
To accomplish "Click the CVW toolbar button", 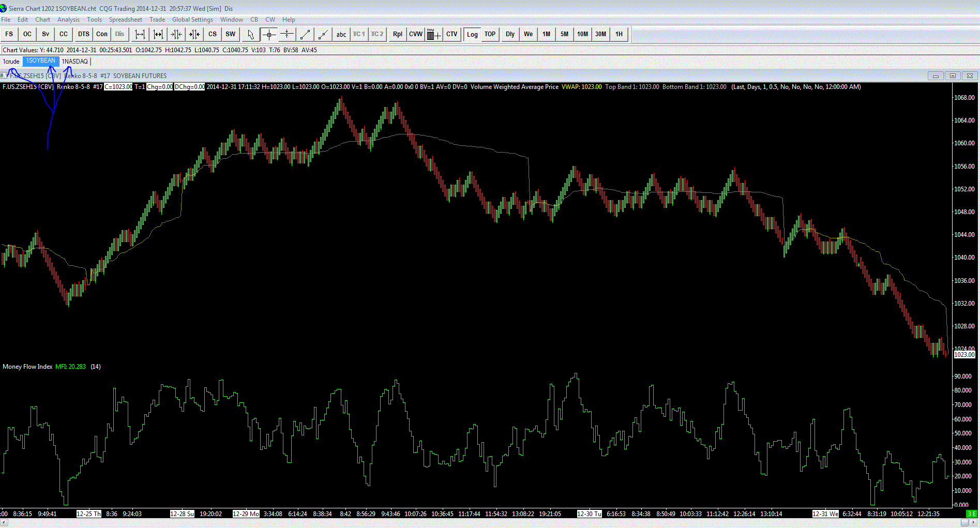I will (x=416, y=34).
